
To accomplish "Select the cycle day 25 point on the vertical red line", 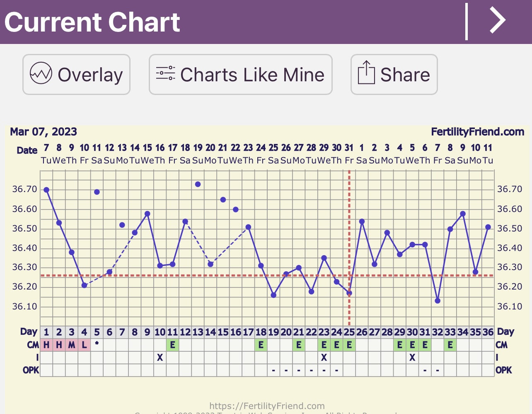I will coord(349,293).
